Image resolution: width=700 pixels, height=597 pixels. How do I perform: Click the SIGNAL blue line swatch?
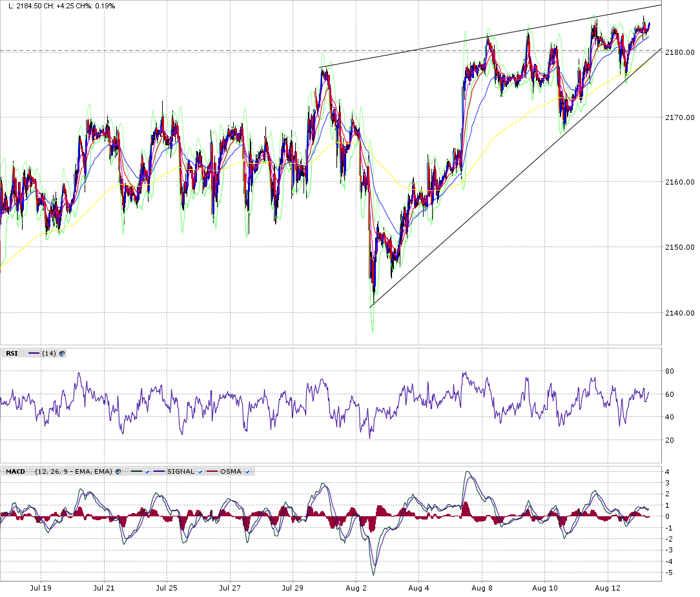point(159,472)
